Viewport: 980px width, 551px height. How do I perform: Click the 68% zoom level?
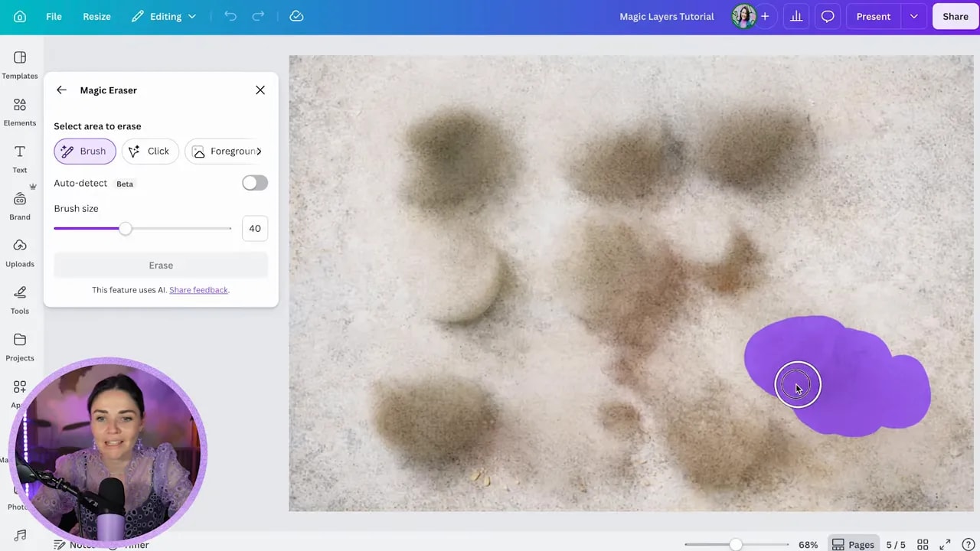click(808, 545)
